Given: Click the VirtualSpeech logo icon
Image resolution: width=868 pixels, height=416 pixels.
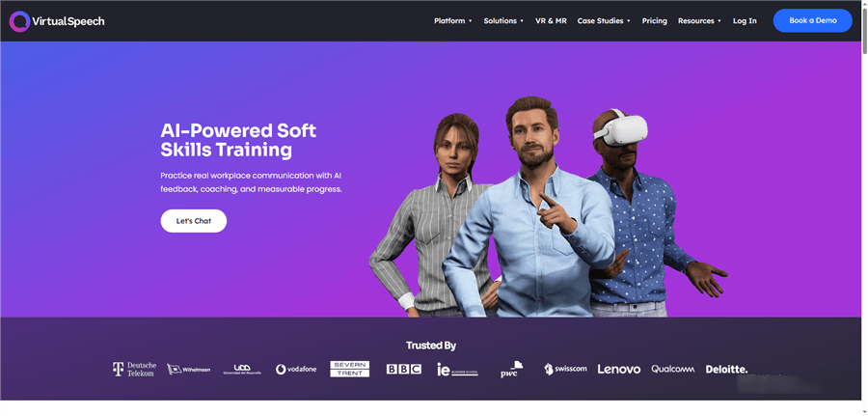Looking at the screenshot, I should coord(19,21).
